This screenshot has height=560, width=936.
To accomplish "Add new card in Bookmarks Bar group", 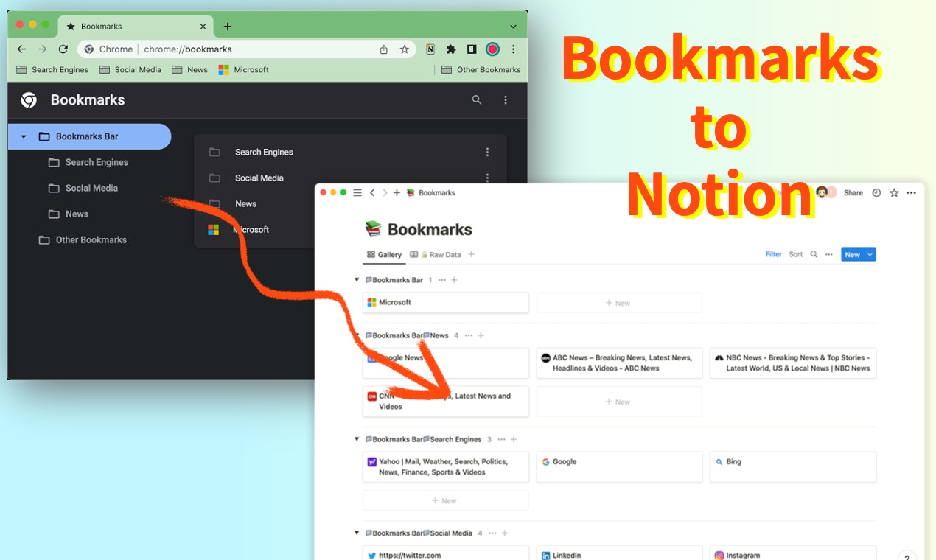I will (619, 303).
